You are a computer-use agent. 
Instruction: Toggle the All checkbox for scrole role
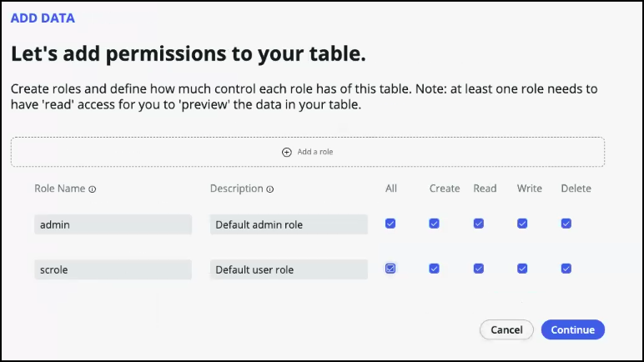(390, 269)
